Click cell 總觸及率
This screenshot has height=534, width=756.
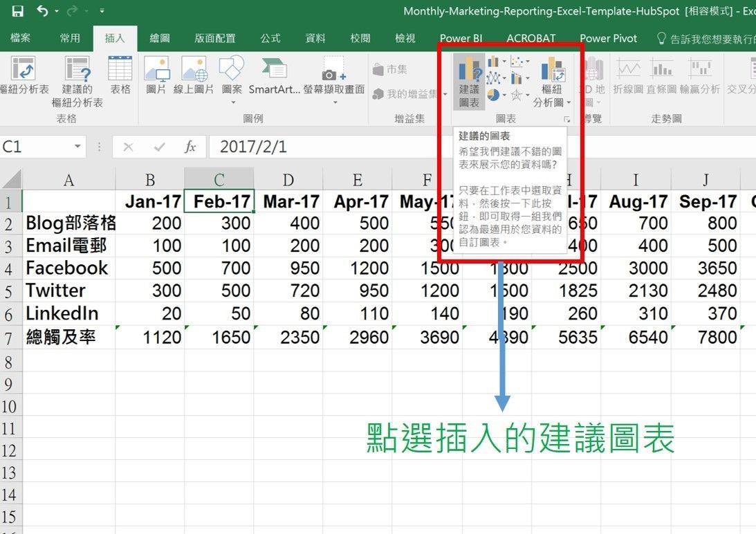tap(69, 337)
